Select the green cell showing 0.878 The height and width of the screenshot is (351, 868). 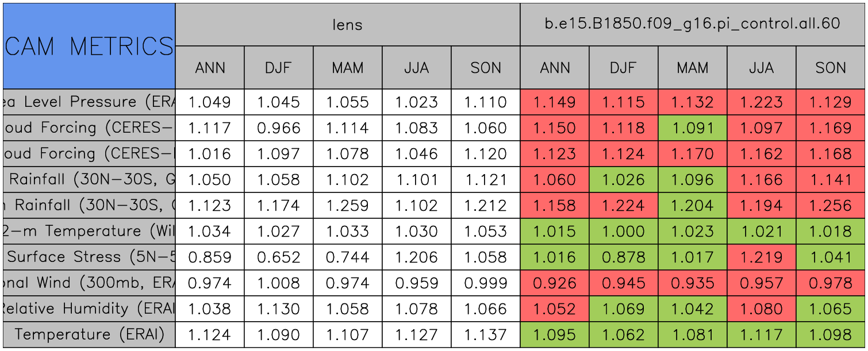coord(623,257)
